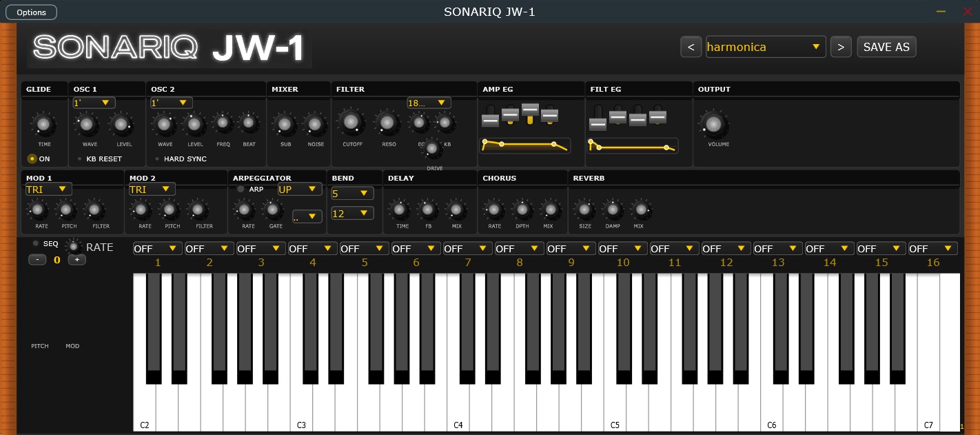Click the Filter CUTOFF knob

click(x=351, y=123)
